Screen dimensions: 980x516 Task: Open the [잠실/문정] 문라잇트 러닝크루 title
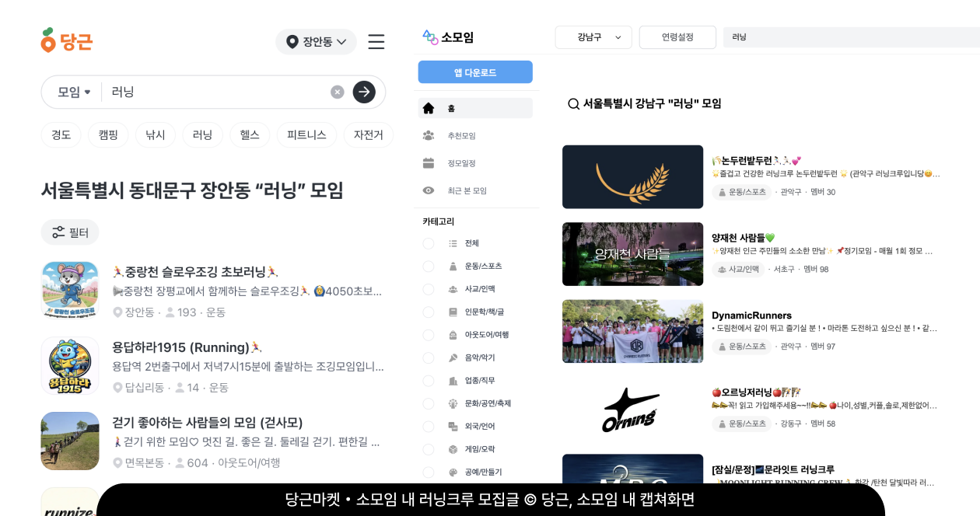pyautogui.click(x=773, y=470)
